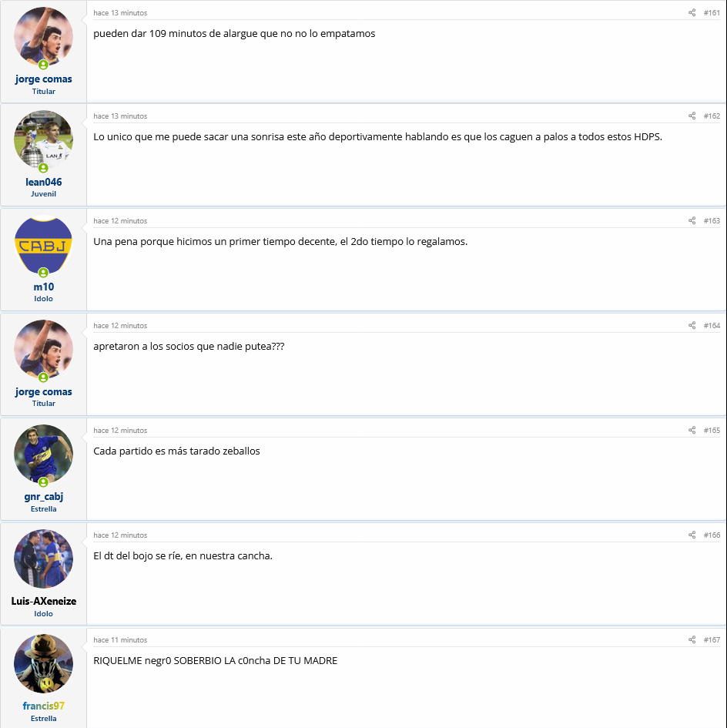Click timestamp of post #165
The image size is (727, 728).
(120, 431)
